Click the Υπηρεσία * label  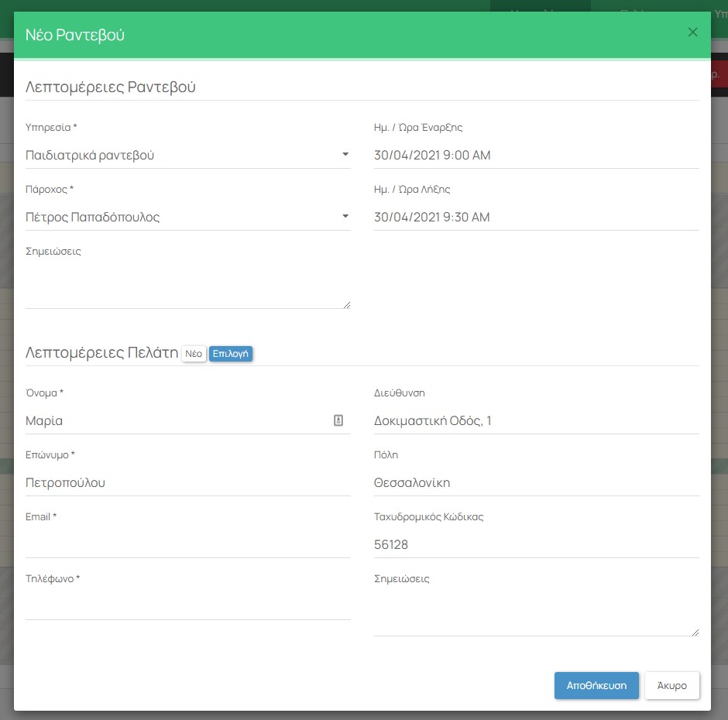tap(51, 127)
